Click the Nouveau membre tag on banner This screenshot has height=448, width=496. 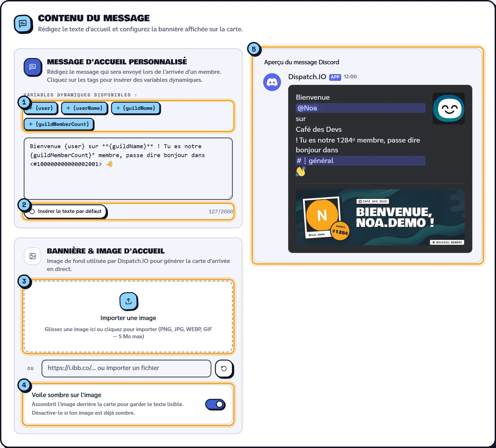(447, 242)
